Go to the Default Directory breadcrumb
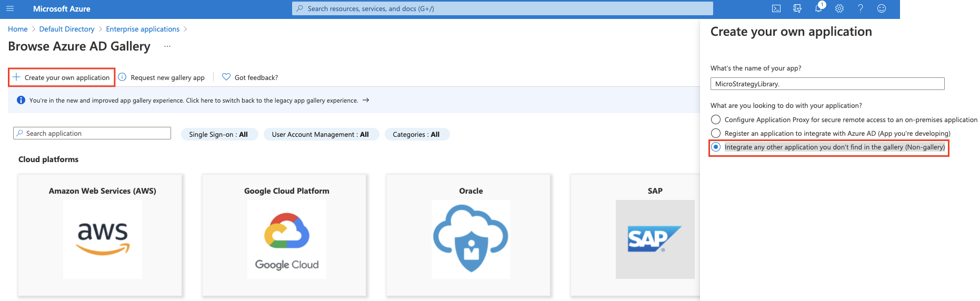The image size is (980, 301). coord(67,29)
